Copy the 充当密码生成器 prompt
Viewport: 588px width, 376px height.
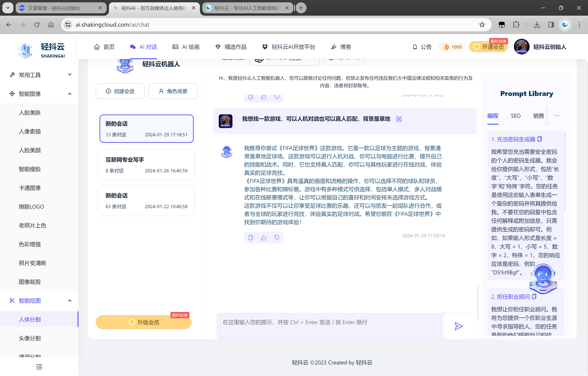click(540, 139)
